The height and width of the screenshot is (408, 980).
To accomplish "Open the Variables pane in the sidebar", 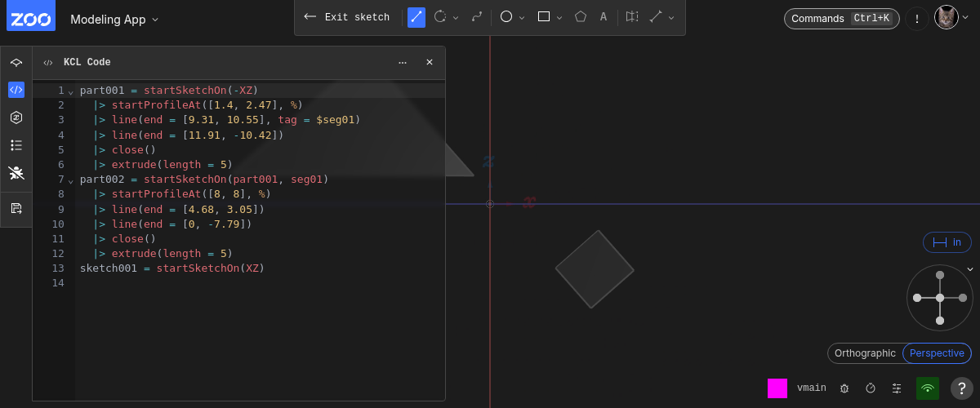I will click(x=16, y=118).
